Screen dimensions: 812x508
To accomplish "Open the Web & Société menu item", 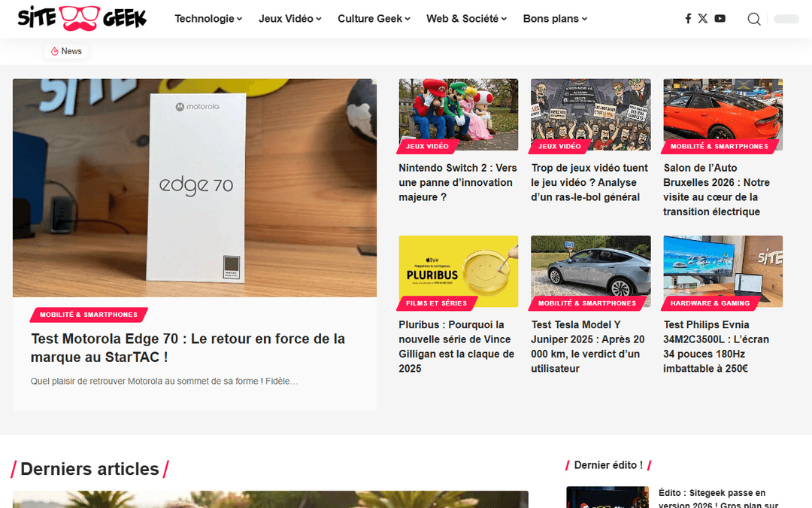I will [462, 19].
